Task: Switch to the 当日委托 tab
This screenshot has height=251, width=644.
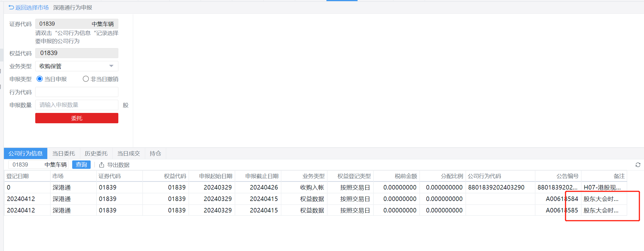Action: coord(64,153)
